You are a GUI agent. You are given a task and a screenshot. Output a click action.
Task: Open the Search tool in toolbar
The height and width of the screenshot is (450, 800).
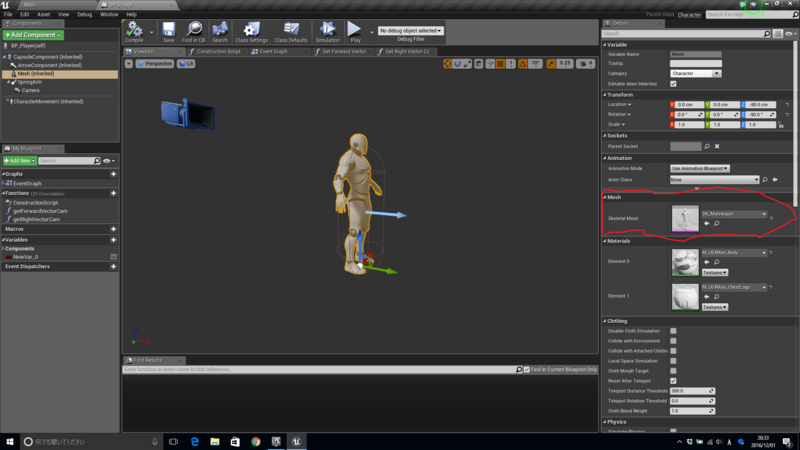[x=220, y=32]
